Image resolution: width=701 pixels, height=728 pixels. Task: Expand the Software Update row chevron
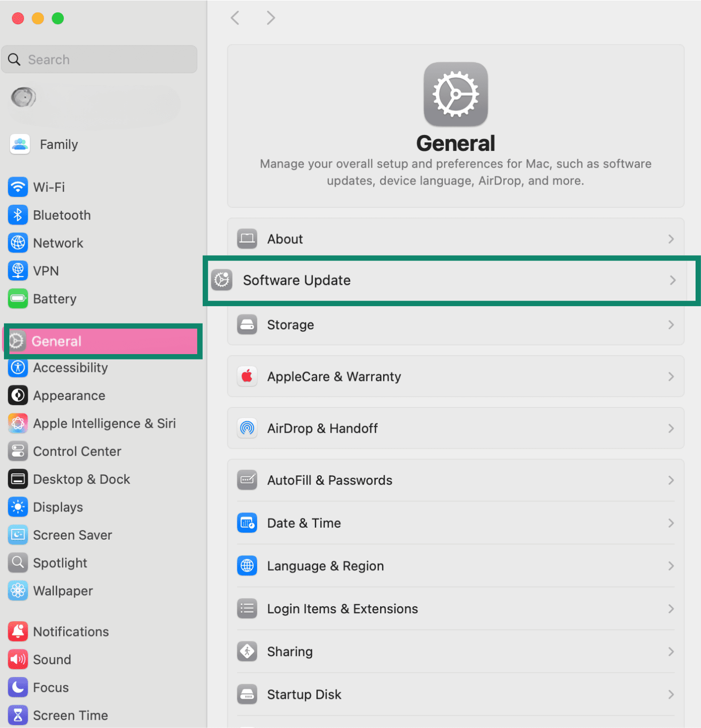pos(672,280)
